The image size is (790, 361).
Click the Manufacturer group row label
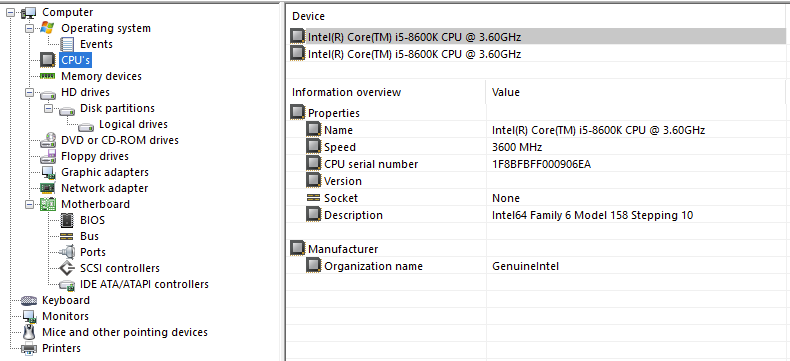(343, 249)
